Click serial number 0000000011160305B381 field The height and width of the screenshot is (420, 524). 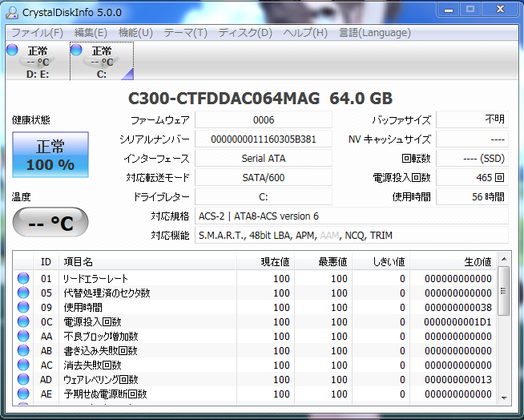264,139
